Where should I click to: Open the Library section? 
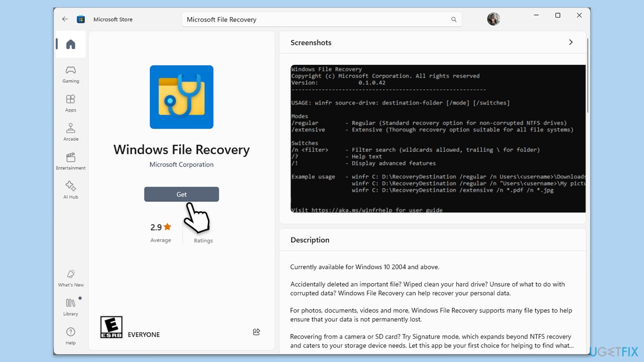coord(71,307)
